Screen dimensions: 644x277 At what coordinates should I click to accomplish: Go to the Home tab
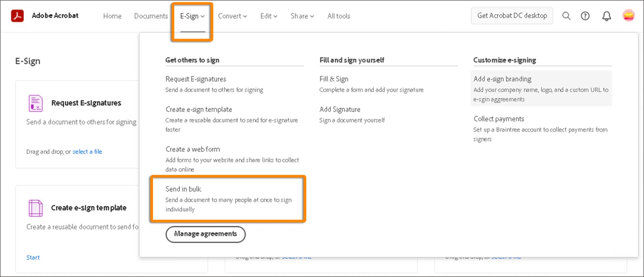(x=112, y=16)
